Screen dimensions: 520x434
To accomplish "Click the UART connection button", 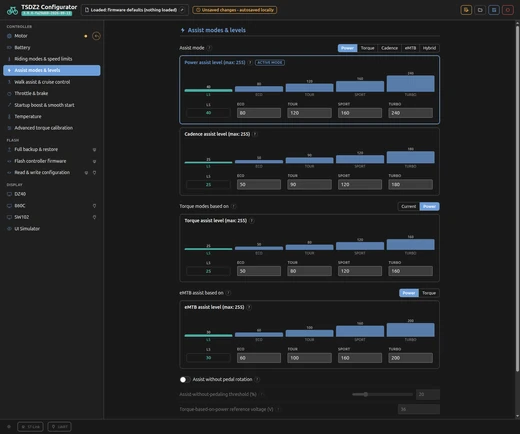I will [60, 427].
